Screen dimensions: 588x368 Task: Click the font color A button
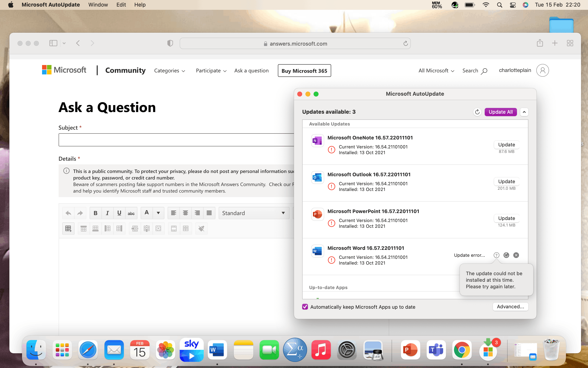pyautogui.click(x=147, y=213)
